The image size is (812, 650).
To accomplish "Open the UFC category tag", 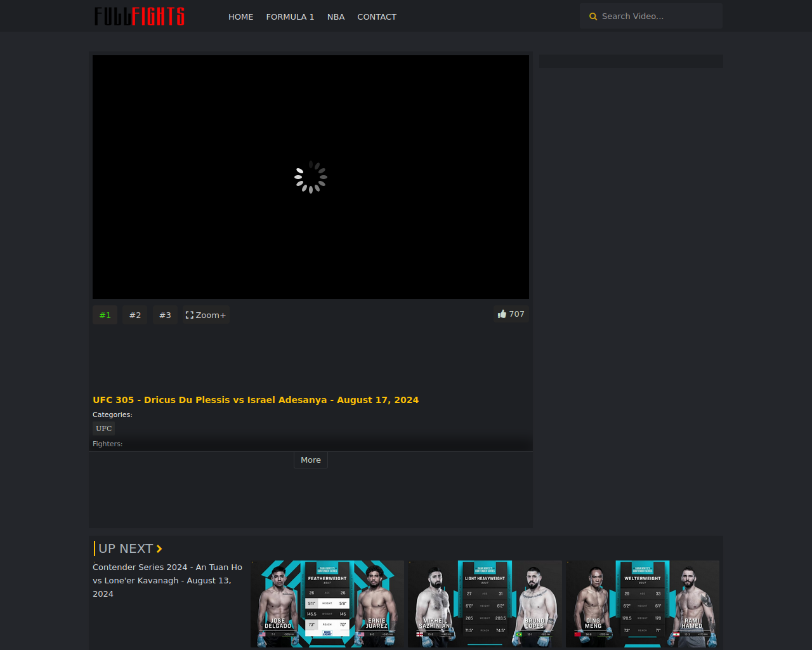I will 104,428.
